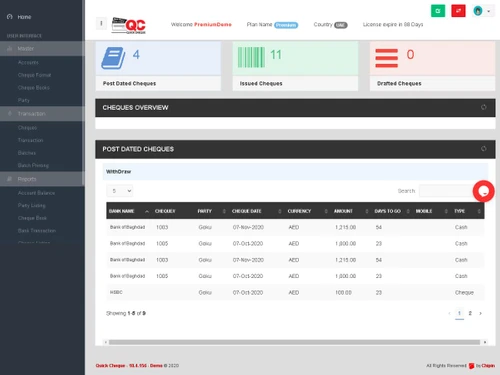500x375 pixels.
Task: Sort by Days To Go column
Action: [392, 211]
